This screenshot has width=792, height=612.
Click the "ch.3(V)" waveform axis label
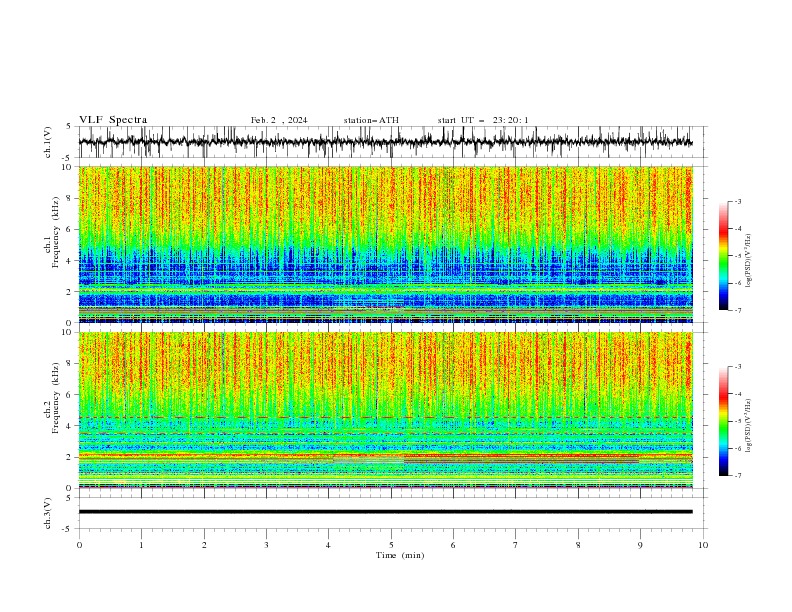coord(48,513)
